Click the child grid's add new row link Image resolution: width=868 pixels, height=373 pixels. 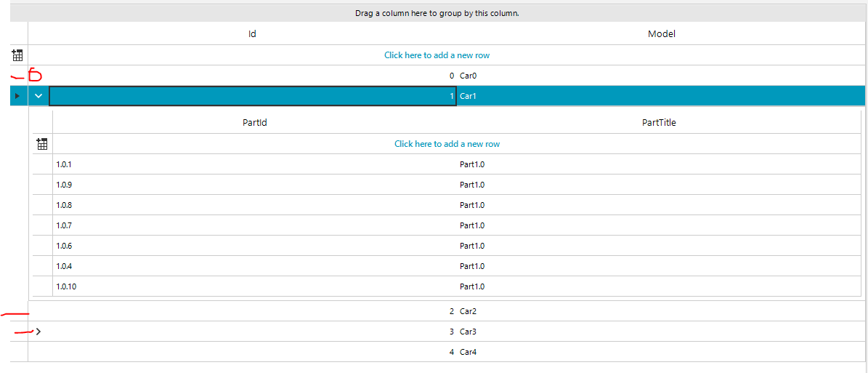[447, 144]
